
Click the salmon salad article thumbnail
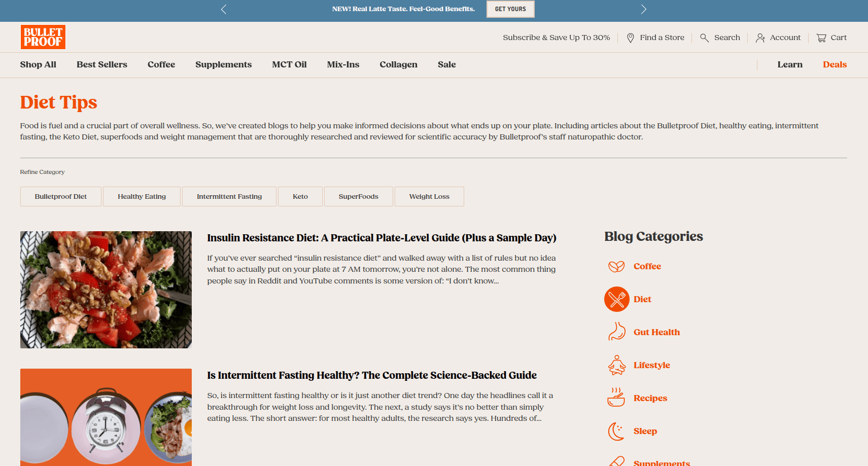pos(106,290)
